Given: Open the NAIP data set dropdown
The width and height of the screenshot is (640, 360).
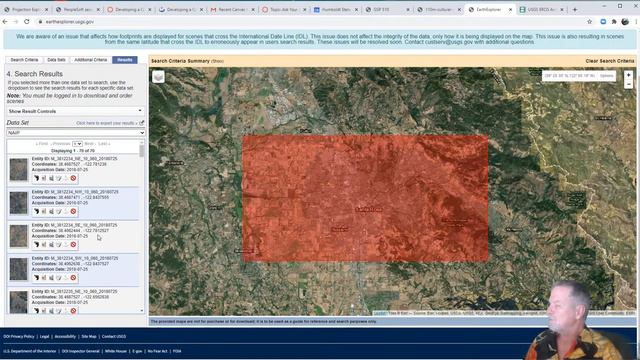Looking at the screenshot, I should pos(76,133).
